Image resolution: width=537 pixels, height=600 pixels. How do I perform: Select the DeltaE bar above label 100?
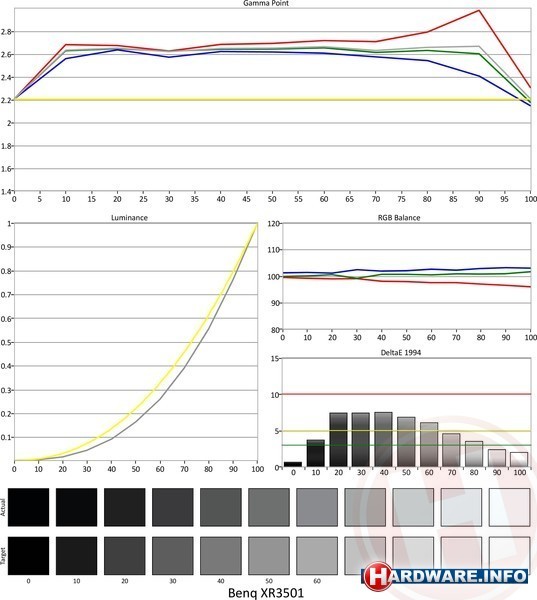click(x=519, y=460)
